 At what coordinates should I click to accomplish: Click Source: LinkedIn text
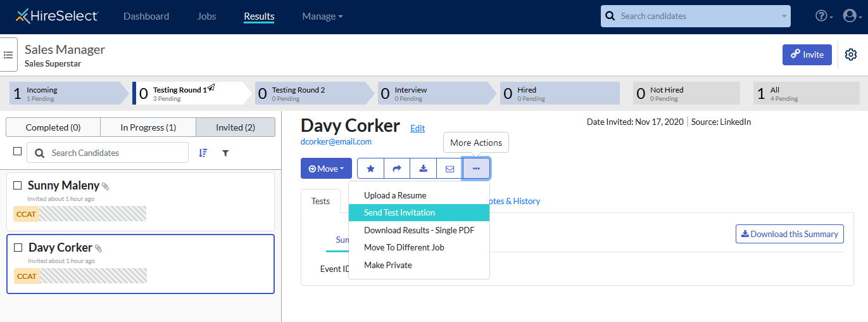720,122
